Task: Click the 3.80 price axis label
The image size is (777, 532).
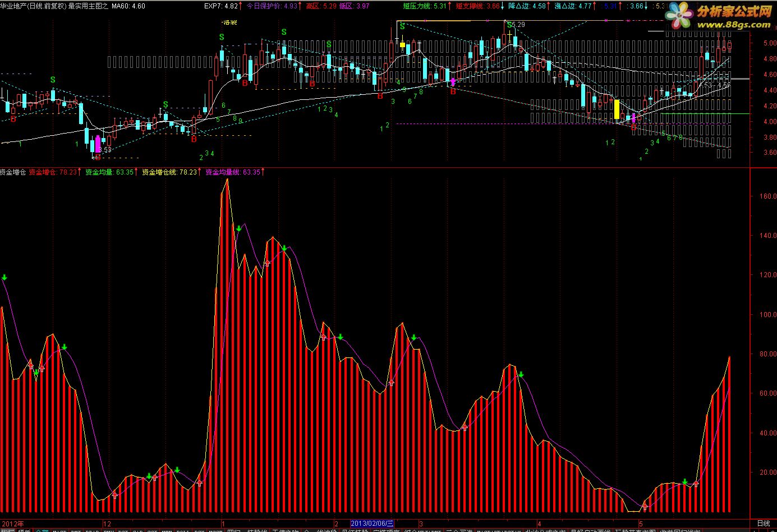Action: pos(770,137)
